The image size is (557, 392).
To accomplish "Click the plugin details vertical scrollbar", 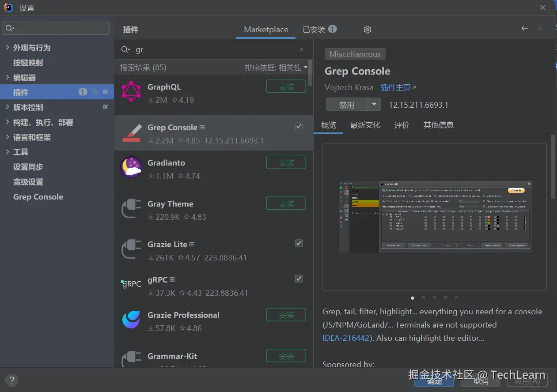I will tap(553, 167).
